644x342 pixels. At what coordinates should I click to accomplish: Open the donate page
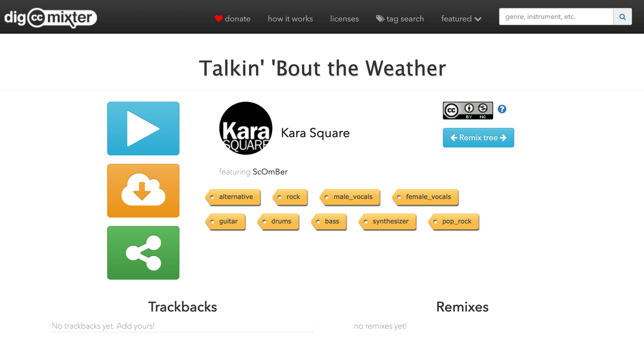pyautogui.click(x=232, y=19)
